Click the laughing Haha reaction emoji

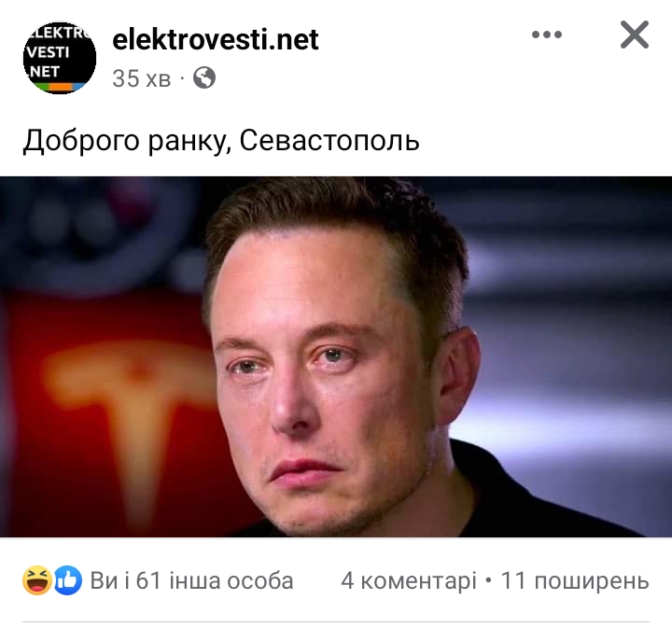coord(37,580)
